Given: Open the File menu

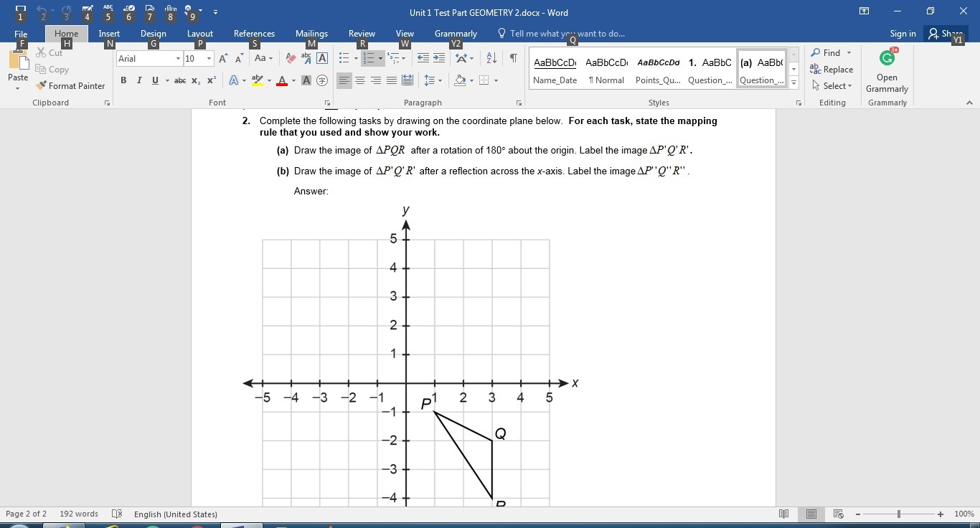Looking at the screenshot, I should tap(21, 34).
